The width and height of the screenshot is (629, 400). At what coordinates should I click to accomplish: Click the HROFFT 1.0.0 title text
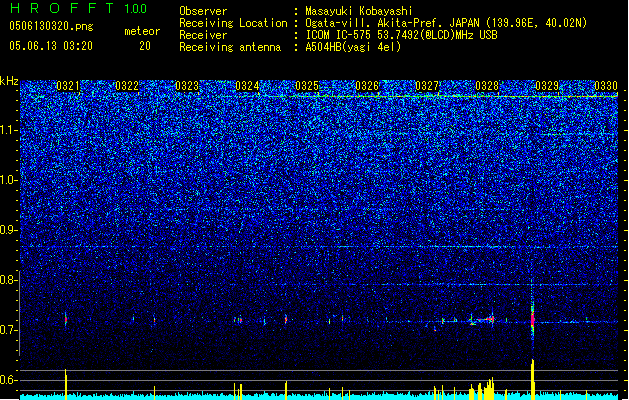click(79, 8)
